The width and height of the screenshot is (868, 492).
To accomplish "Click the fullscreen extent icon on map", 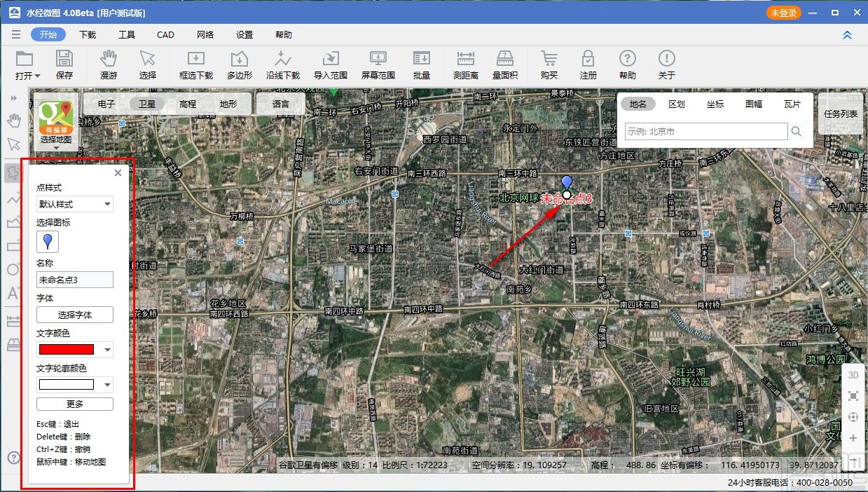I will click(853, 396).
